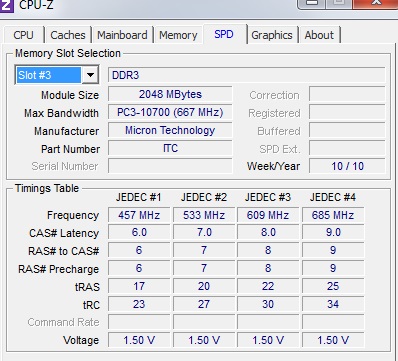Click the empty Buffered field

347,130
